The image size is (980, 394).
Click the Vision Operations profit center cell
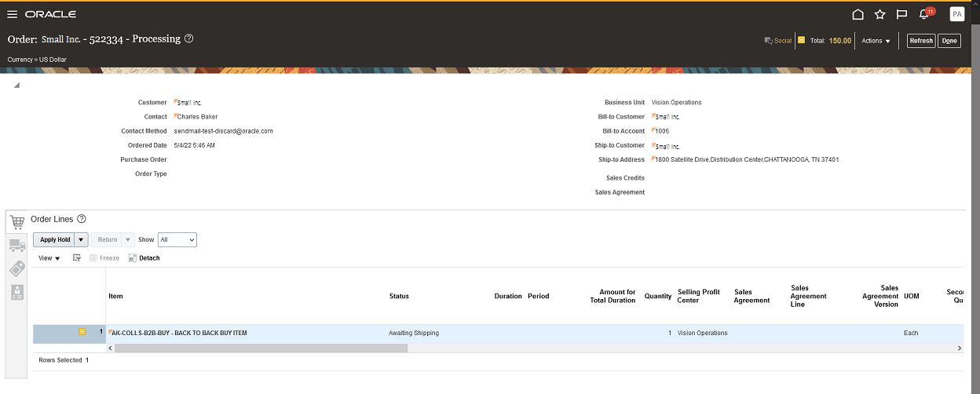703,334
